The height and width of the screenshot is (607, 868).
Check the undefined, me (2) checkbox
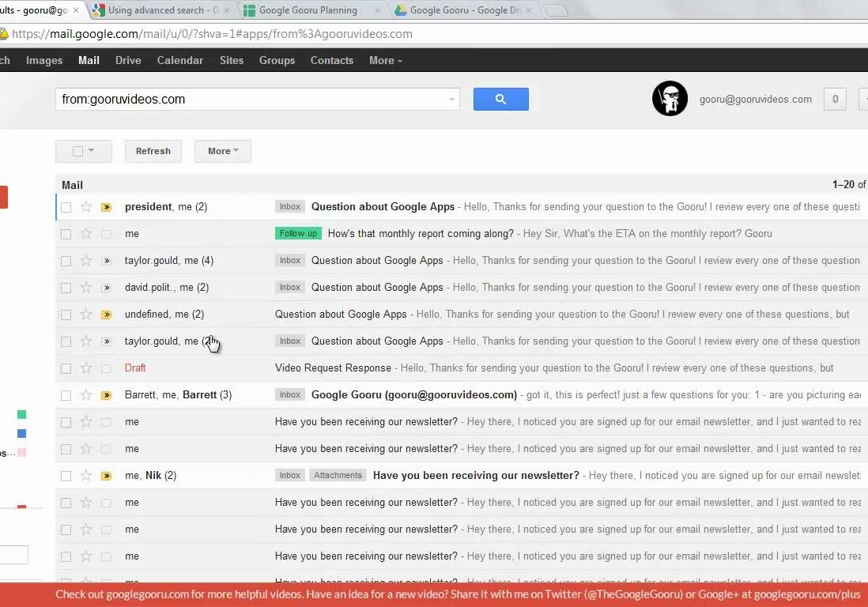[x=66, y=315]
